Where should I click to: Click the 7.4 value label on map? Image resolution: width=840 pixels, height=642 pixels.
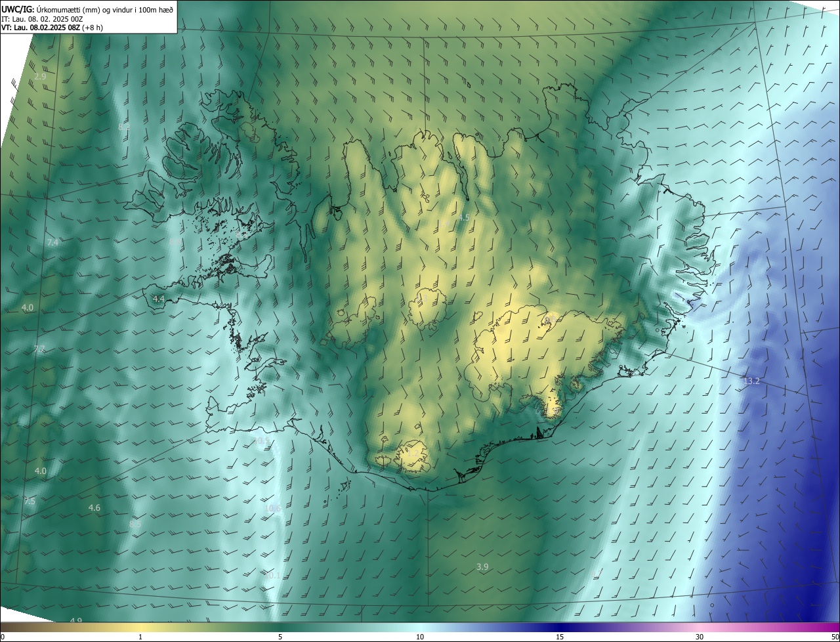click(x=52, y=243)
